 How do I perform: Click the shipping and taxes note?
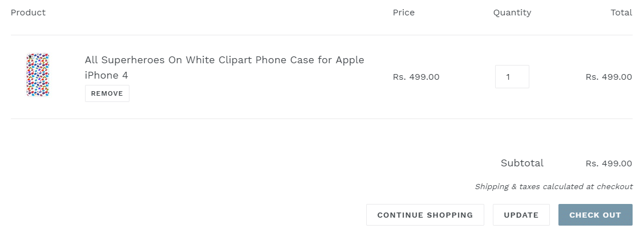pos(553,186)
